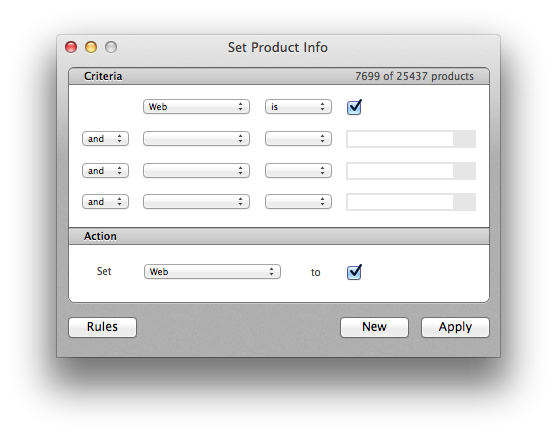Open empty operator dropdown in fourth row
The height and width of the screenshot is (436, 557).
[x=298, y=201]
